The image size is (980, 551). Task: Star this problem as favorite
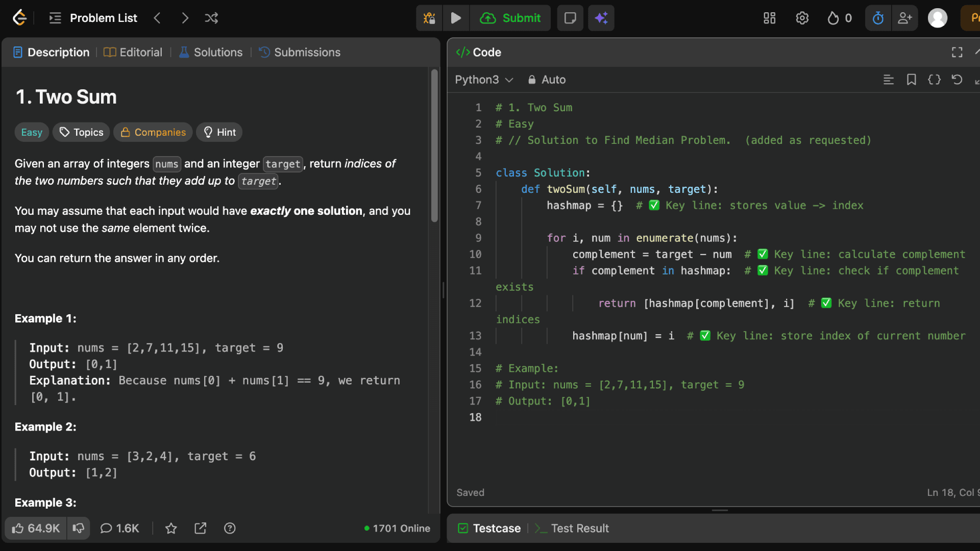171,529
